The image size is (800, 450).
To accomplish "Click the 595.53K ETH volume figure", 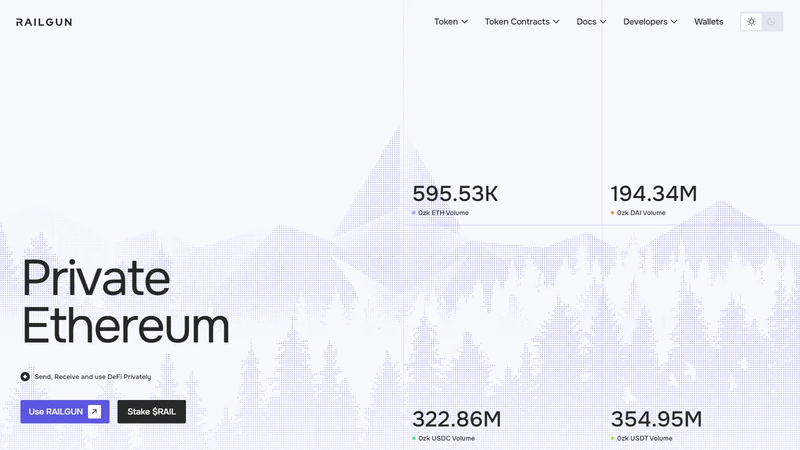I will point(455,194).
